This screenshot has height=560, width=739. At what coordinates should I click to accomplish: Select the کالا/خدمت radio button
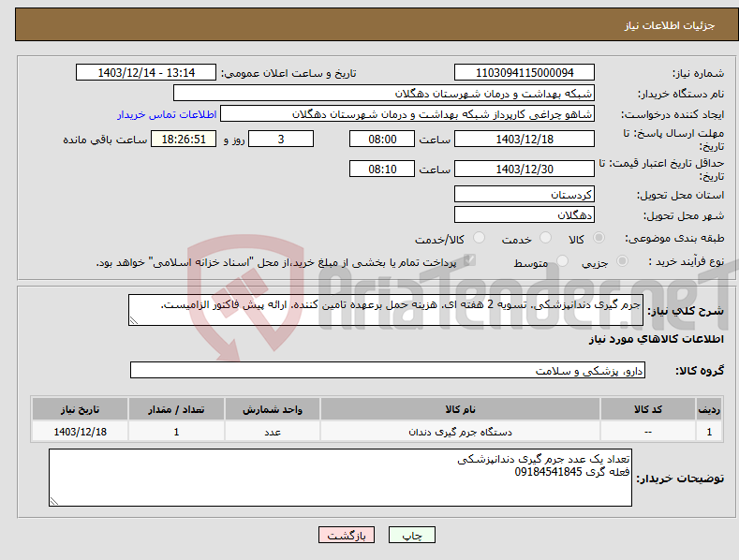(479, 238)
